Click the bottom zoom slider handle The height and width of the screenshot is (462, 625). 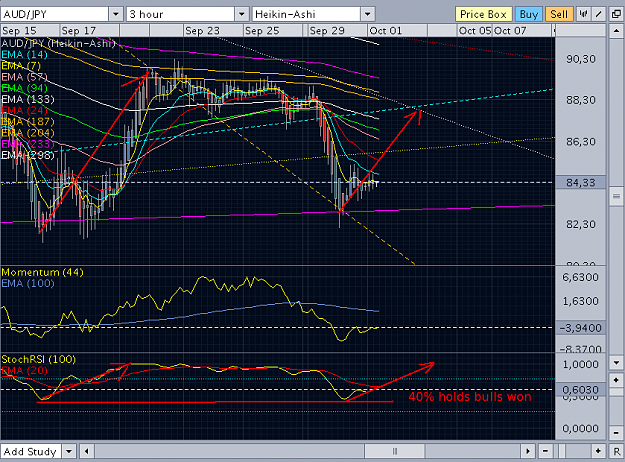click(562, 451)
